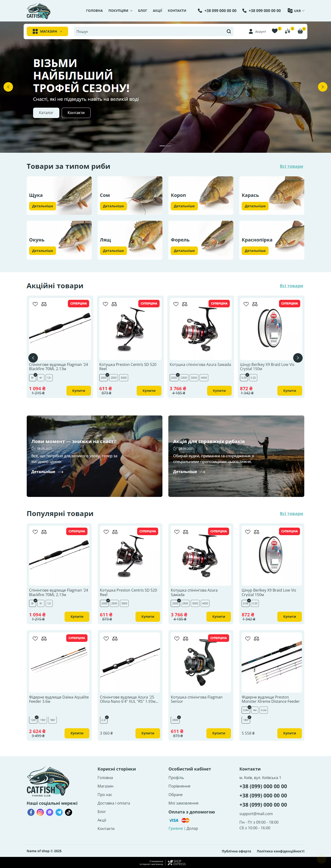Open comparison scales icon in header

pyautogui.click(x=287, y=31)
